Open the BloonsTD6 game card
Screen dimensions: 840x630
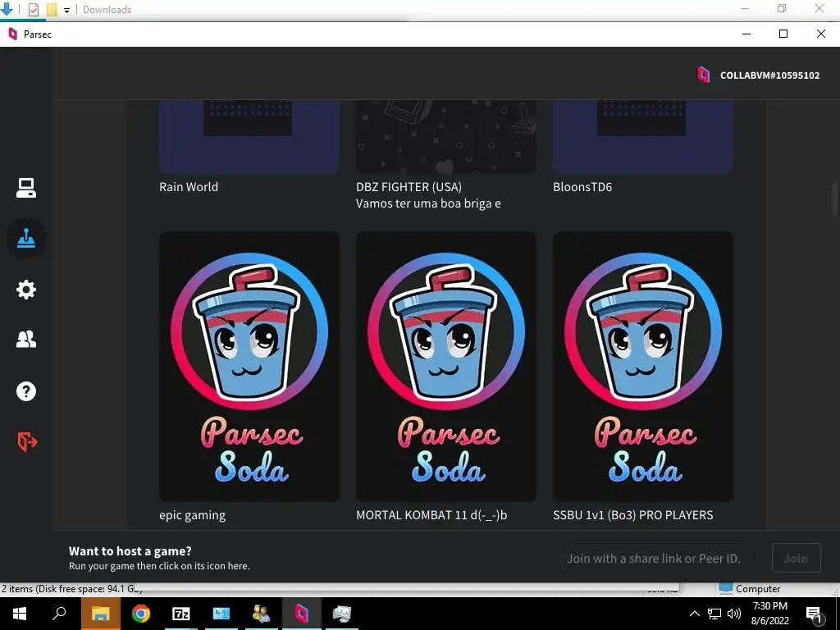(x=643, y=137)
